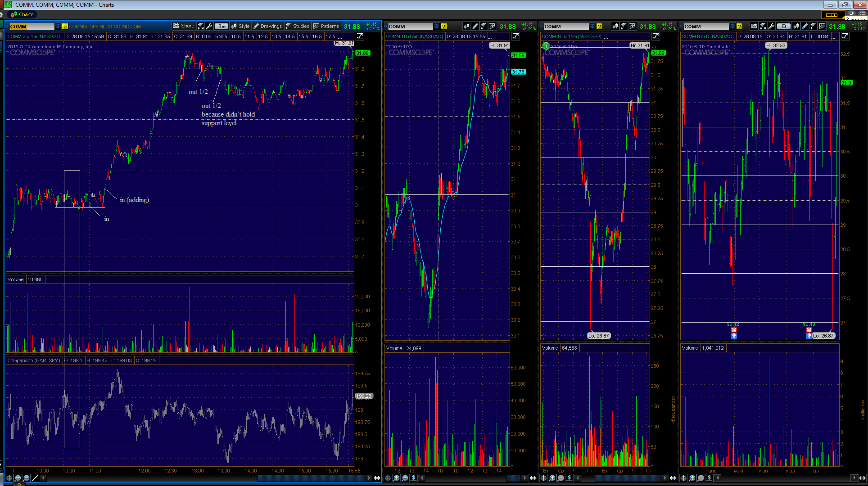
Task: Open Drawings tools in 1m chart
Action: [x=267, y=26]
